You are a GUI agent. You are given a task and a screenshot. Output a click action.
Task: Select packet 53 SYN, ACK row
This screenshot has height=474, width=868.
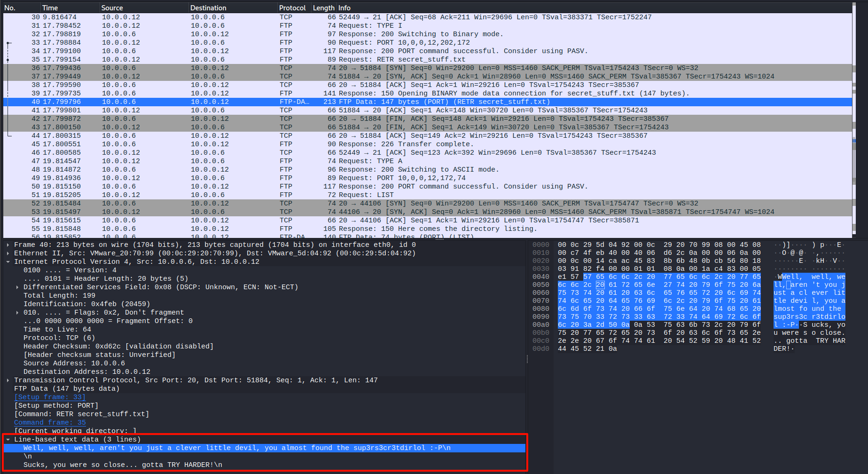point(427,212)
